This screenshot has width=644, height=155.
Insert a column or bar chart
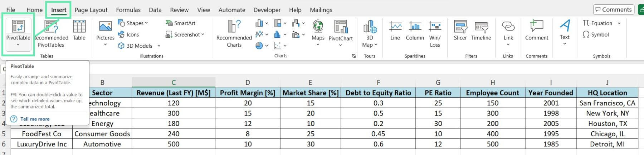click(x=262, y=23)
